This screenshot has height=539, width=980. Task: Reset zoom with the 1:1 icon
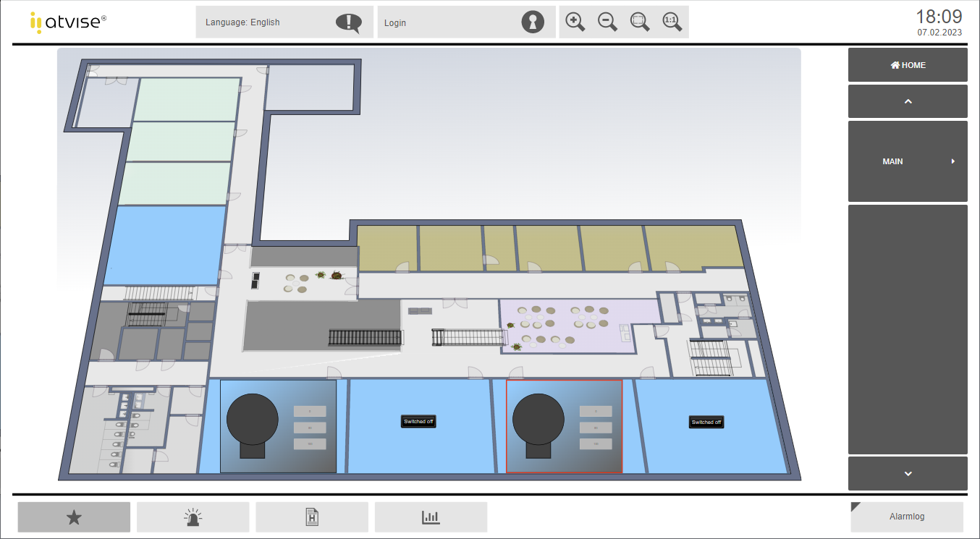672,22
